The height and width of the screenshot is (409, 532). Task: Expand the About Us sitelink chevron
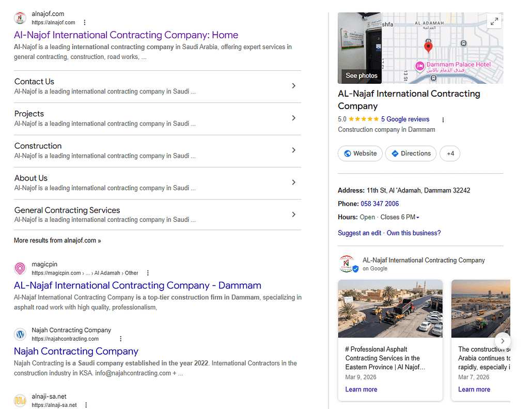coord(294,183)
